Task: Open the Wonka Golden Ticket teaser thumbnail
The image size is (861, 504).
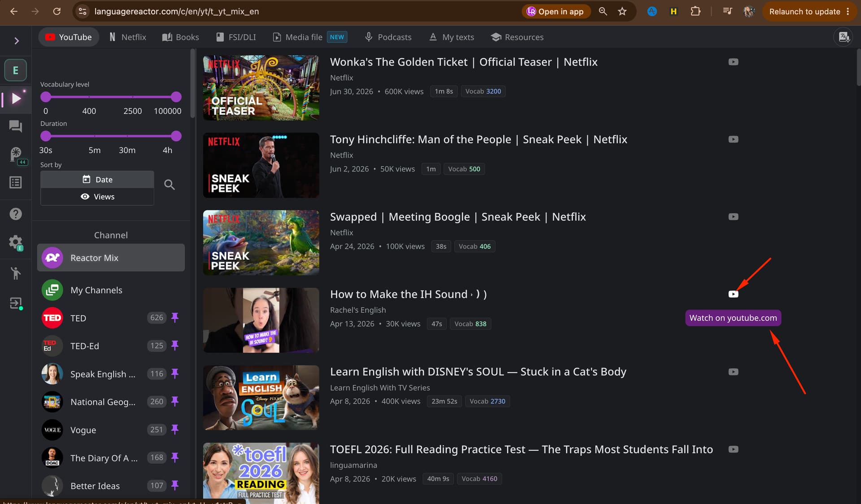Action: coord(261,88)
